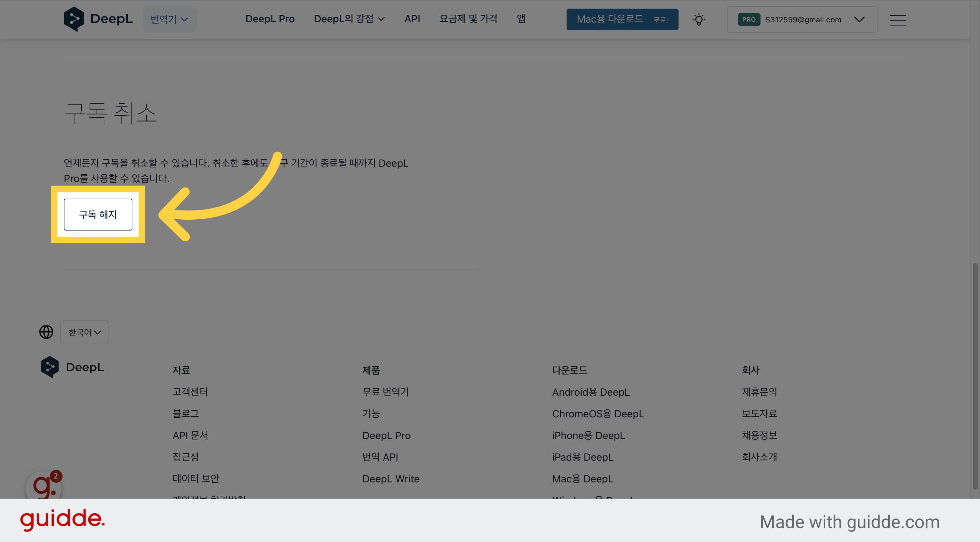Image resolution: width=980 pixels, height=542 pixels.
Task: Click the PRO badge in account box
Action: (x=748, y=19)
